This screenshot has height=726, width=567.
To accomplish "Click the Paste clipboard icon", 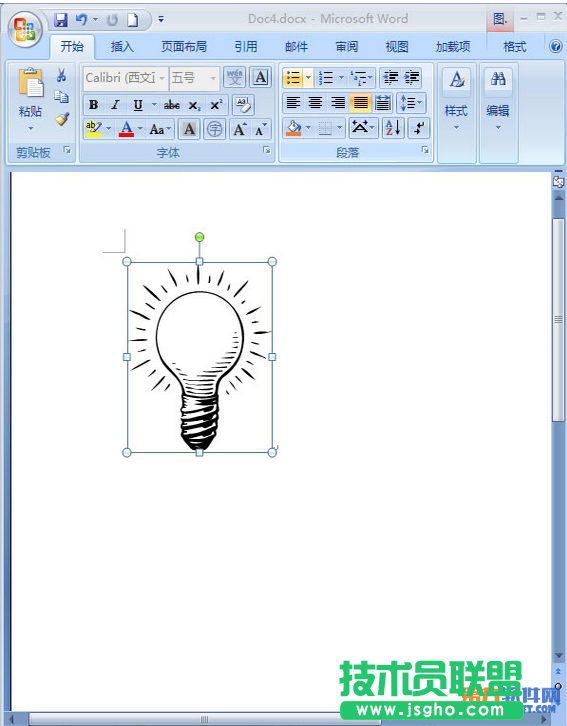I will click(31, 82).
